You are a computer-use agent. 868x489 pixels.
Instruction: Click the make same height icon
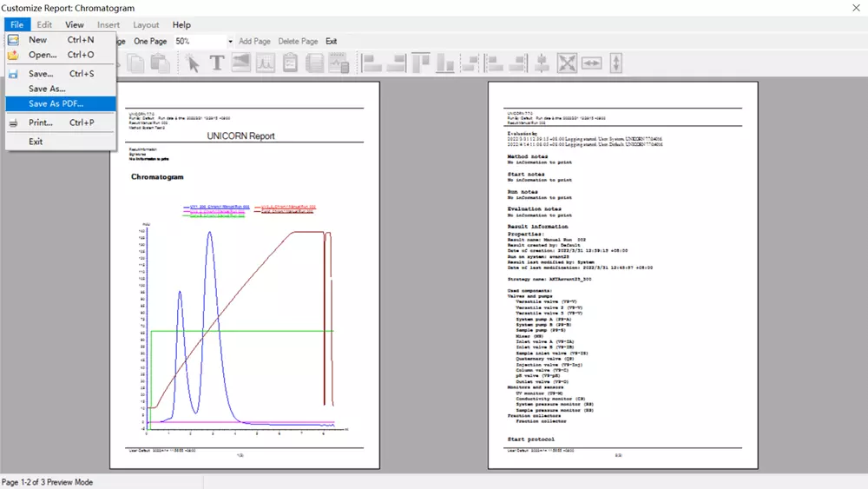pos(616,63)
